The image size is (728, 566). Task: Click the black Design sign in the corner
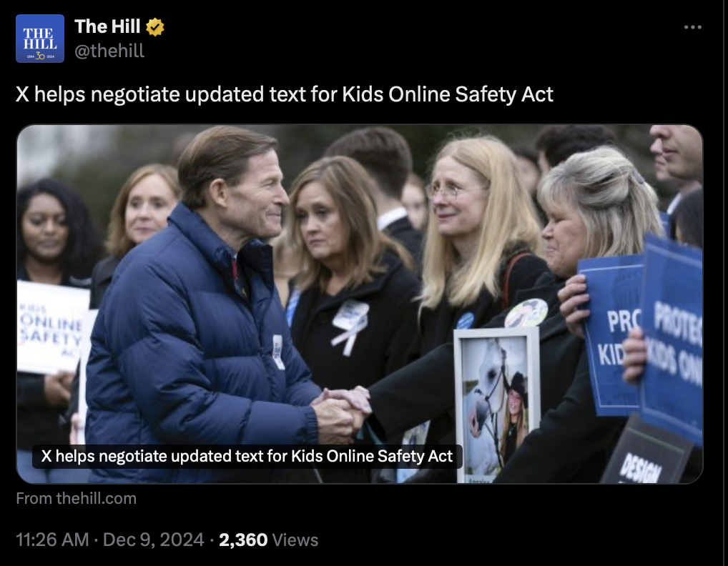coord(646,452)
